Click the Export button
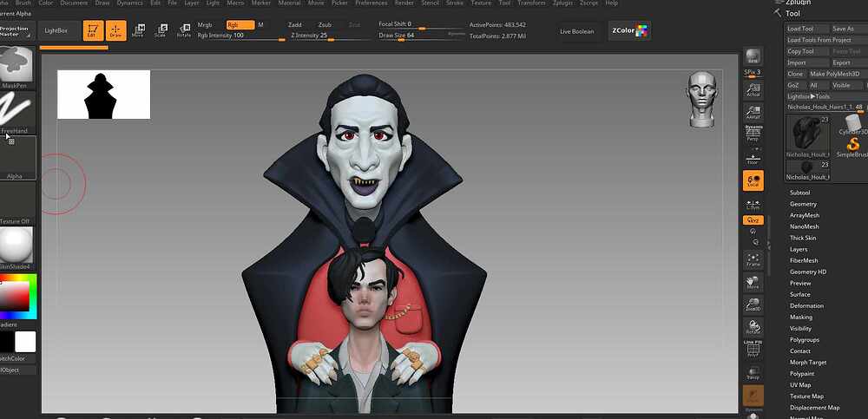 (850, 62)
